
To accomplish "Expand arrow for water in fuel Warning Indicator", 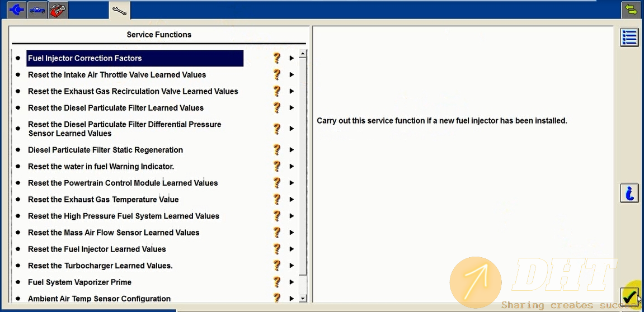I will 292,166.
